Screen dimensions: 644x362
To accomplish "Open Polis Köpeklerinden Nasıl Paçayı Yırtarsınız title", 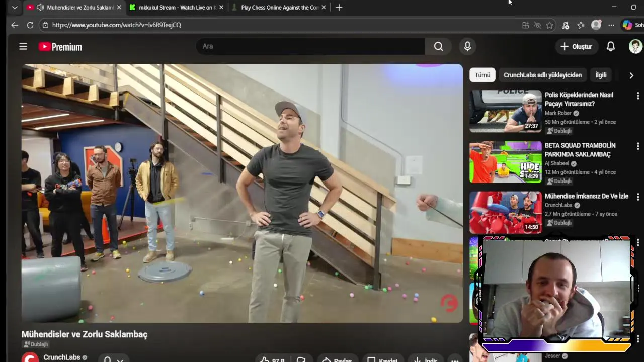I will tap(579, 99).
